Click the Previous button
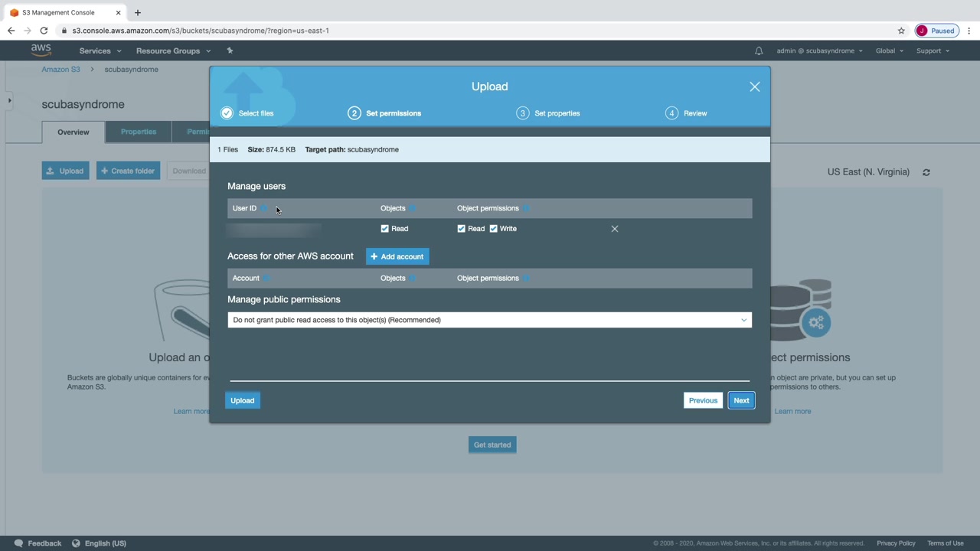 (x=703, y=400)
